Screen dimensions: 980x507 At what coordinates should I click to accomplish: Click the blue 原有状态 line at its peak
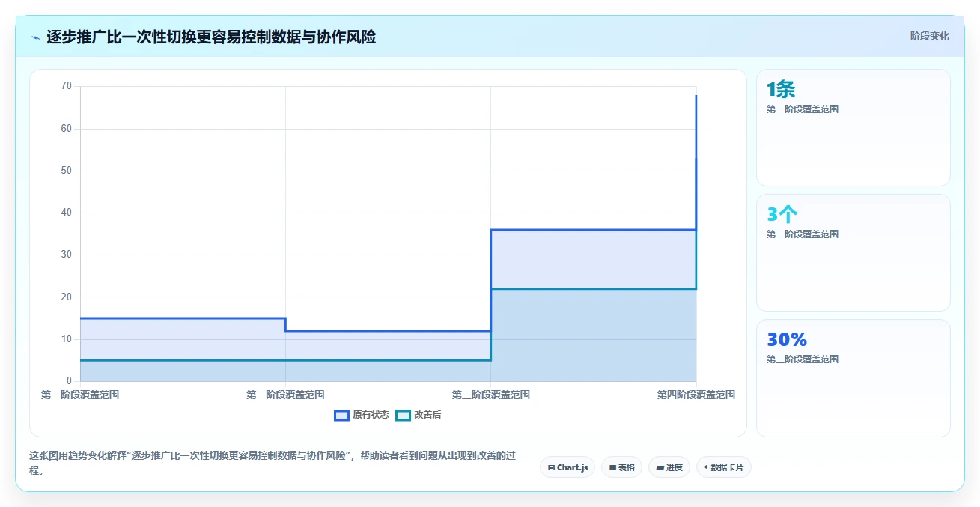[696, 96]
